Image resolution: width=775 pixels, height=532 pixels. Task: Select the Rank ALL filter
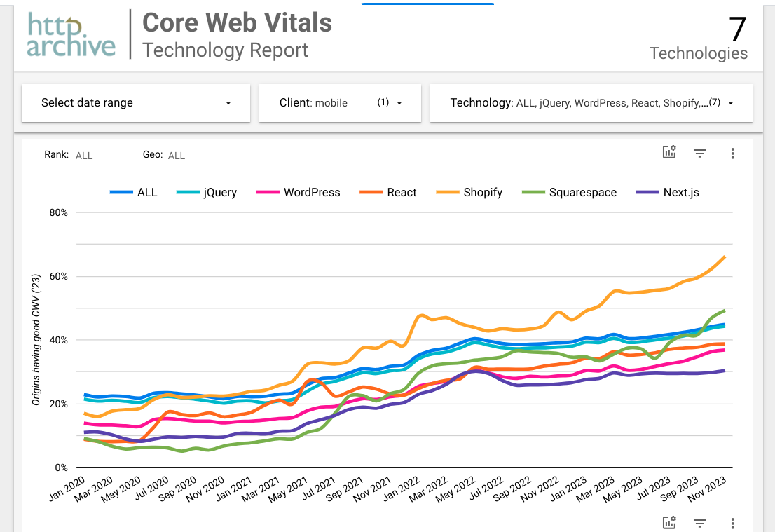pos(83,156)
